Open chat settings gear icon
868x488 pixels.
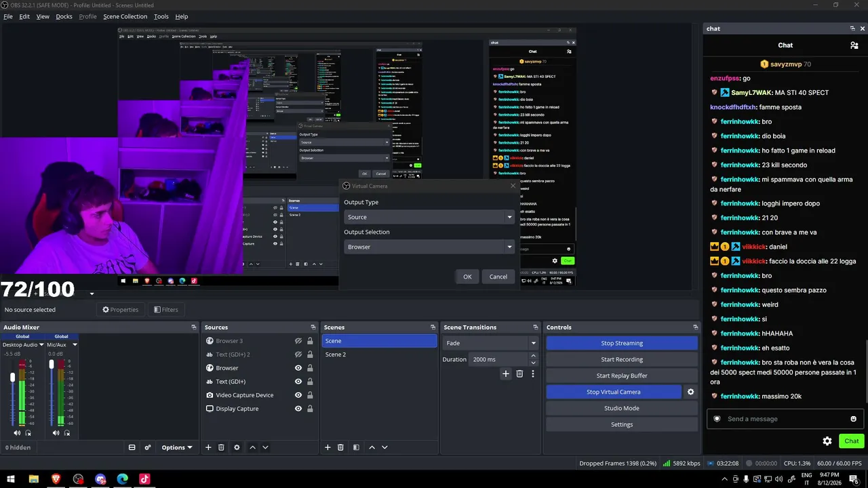pos(827,441)
